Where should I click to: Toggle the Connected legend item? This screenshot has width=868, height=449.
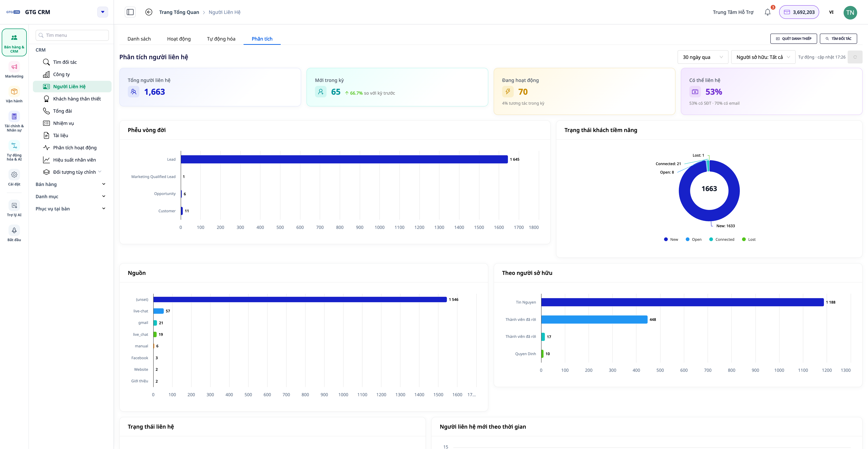[x=721, y=239]
